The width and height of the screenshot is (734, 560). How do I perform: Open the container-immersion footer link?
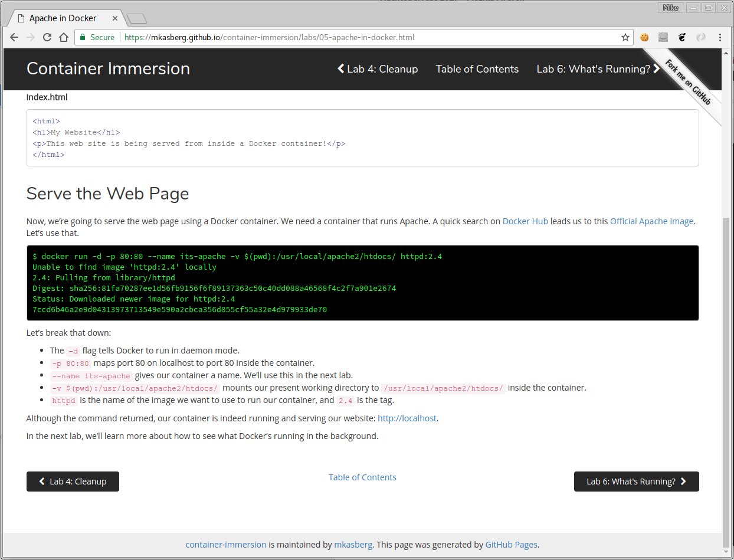click(x=226, y=545)
